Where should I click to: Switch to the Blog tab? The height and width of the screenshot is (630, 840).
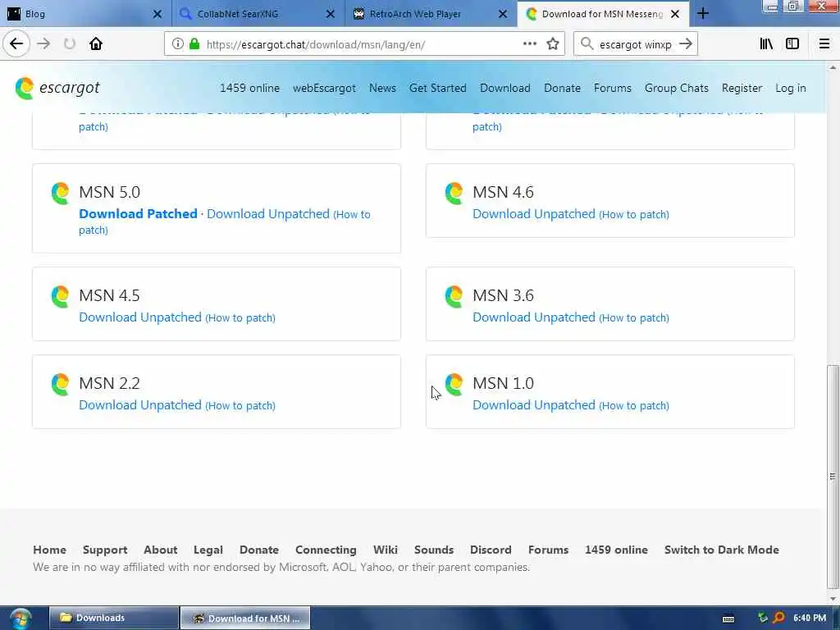click(85, 14)
